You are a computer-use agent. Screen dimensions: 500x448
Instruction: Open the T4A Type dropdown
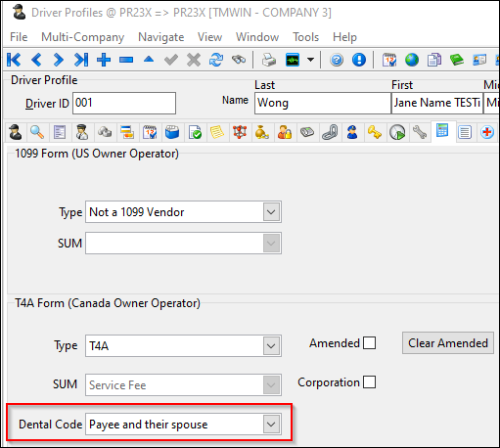pos(271,345)
